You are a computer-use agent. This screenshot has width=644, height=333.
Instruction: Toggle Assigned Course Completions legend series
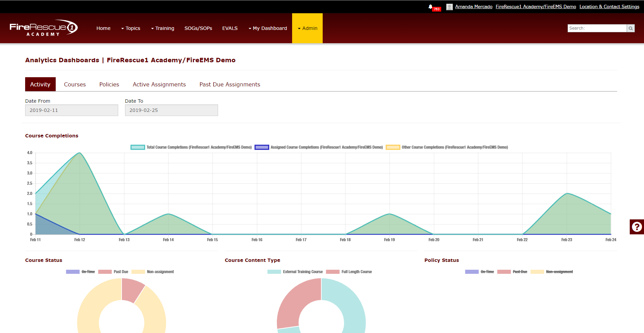pos(319,147)
